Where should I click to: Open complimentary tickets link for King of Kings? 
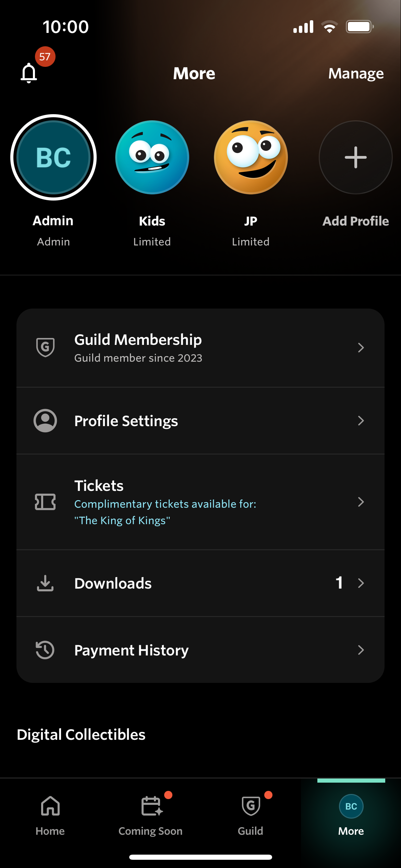pos(165,512)
